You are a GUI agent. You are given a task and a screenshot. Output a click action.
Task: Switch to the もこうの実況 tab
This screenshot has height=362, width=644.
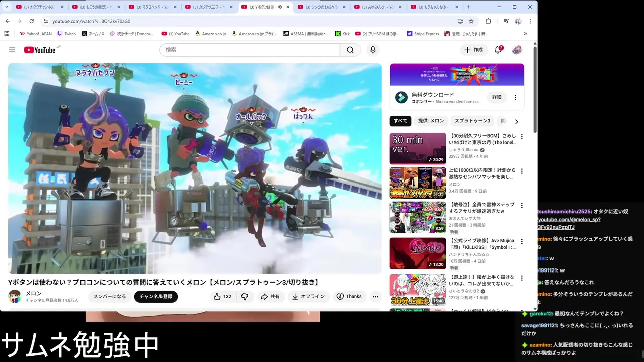(x=96, y=7)
